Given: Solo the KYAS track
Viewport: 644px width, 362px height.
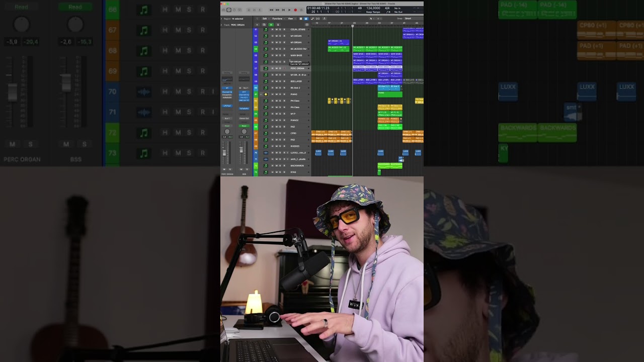Looking at the screenshot, I should tap(280, 172).
